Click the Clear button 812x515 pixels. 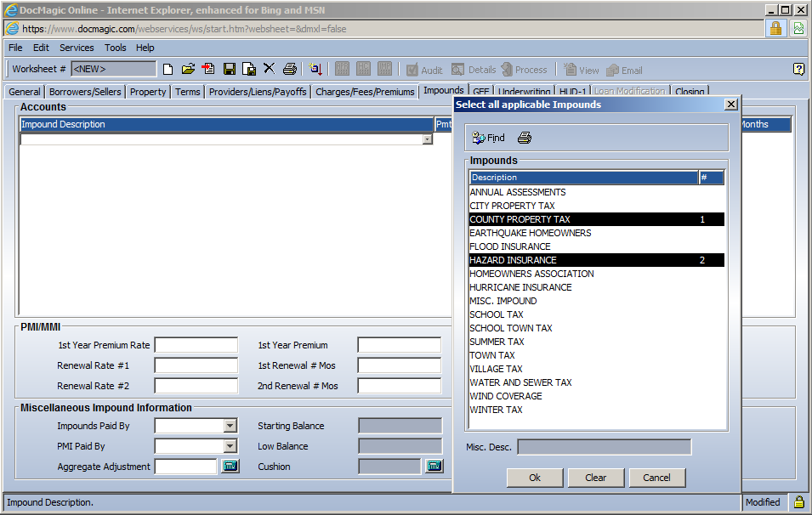595,478
